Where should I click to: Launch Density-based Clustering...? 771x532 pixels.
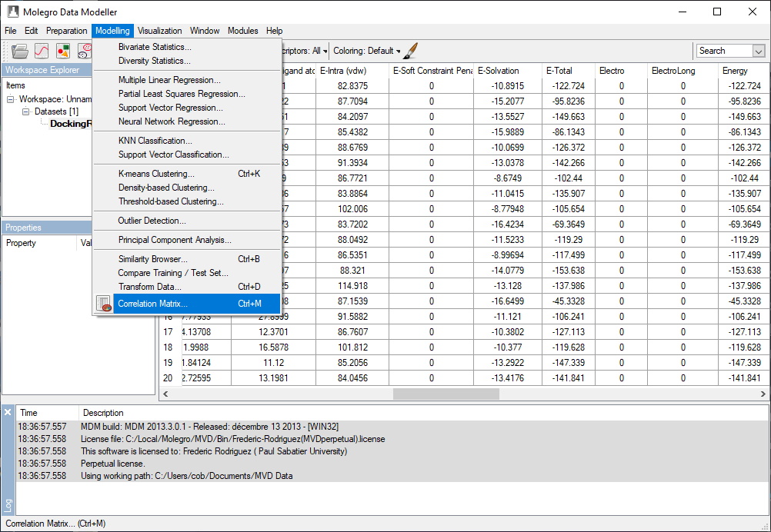coord(187,188)
